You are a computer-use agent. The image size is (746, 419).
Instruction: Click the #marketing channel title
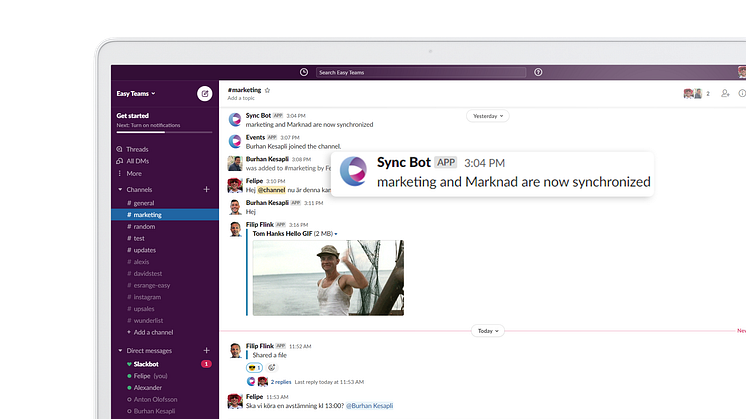pos(244,90)
